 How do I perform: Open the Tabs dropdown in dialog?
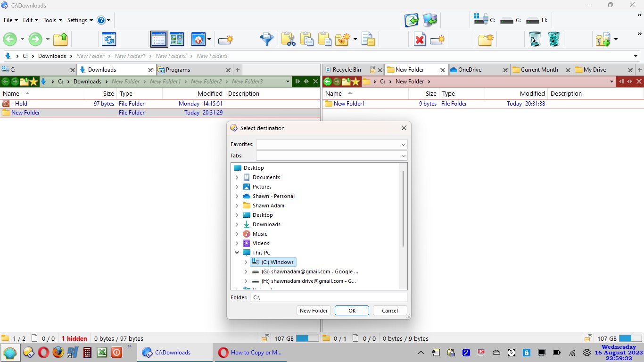click(403, 156)
